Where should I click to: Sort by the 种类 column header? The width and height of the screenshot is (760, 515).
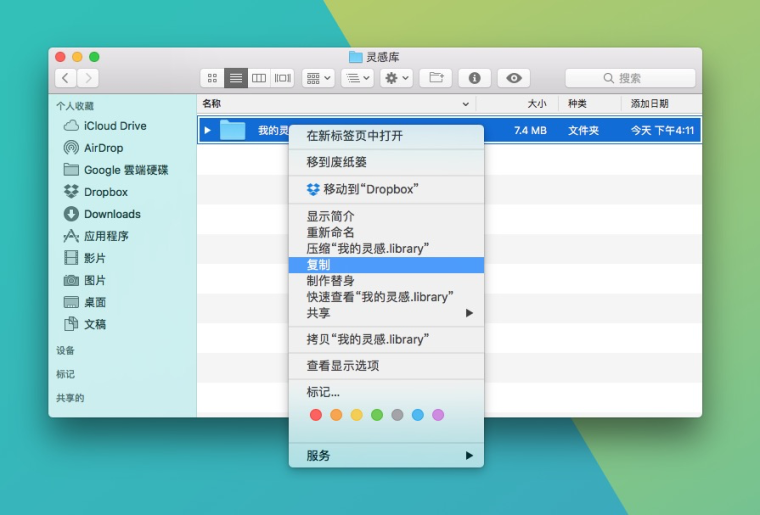click(x=590, y=104)
